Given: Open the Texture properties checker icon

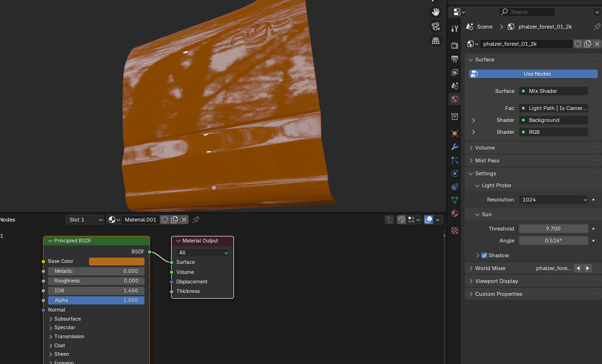Looking at the screenshot, I should pos(455,231).
